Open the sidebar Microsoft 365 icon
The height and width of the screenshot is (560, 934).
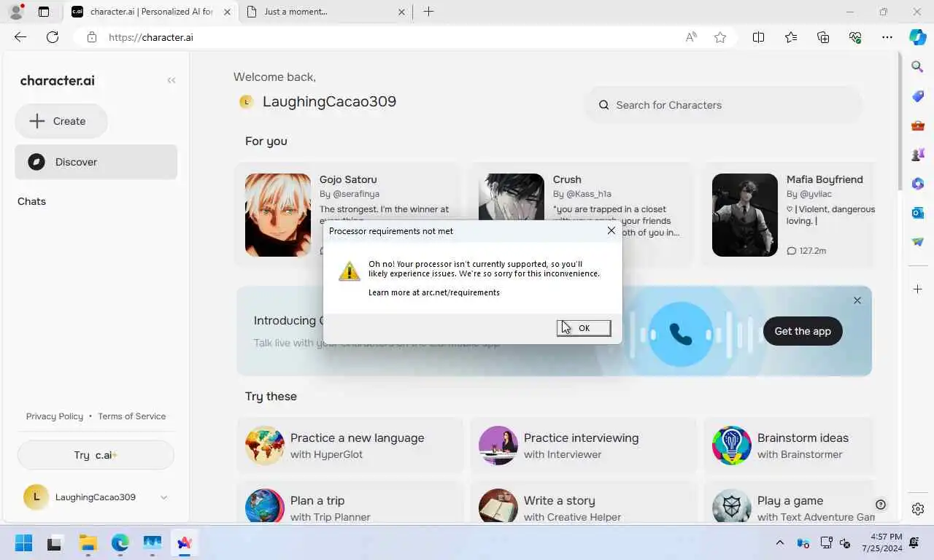918,184
